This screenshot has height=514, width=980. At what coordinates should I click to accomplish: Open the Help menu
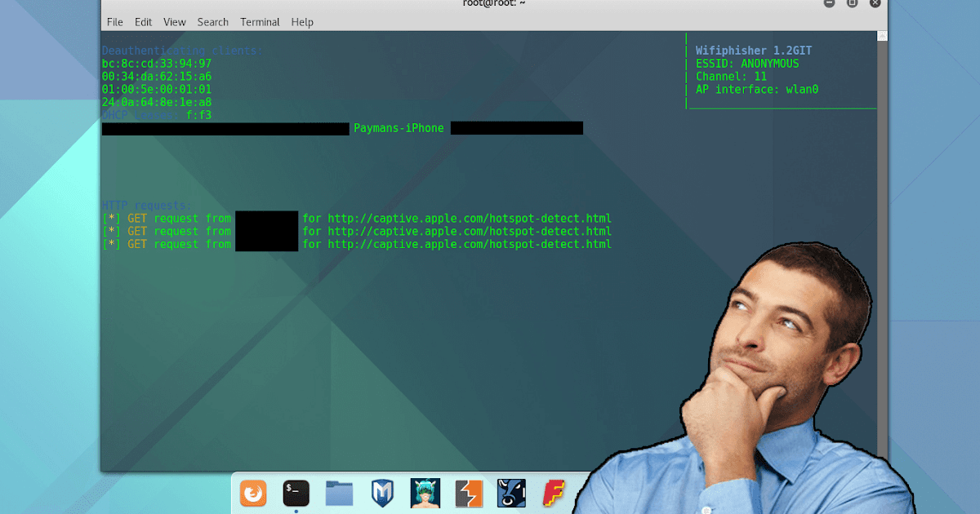(303, 22)
